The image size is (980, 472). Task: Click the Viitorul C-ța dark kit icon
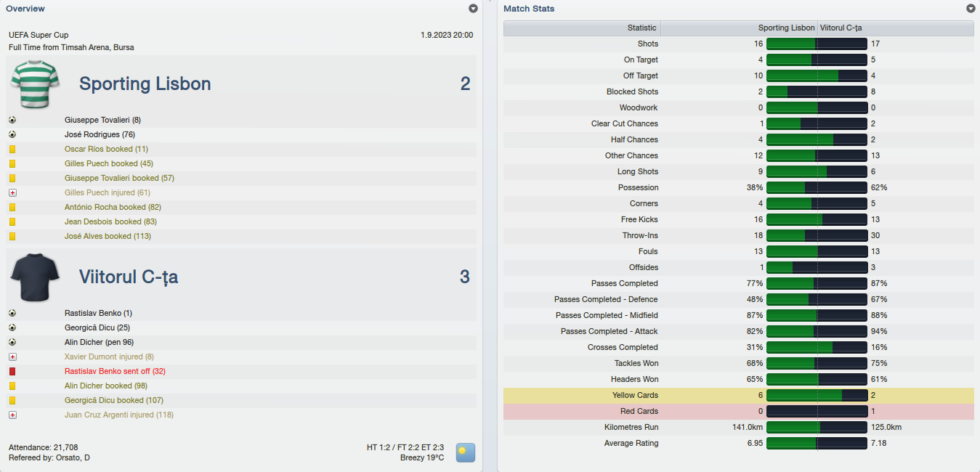click(34, 277)
